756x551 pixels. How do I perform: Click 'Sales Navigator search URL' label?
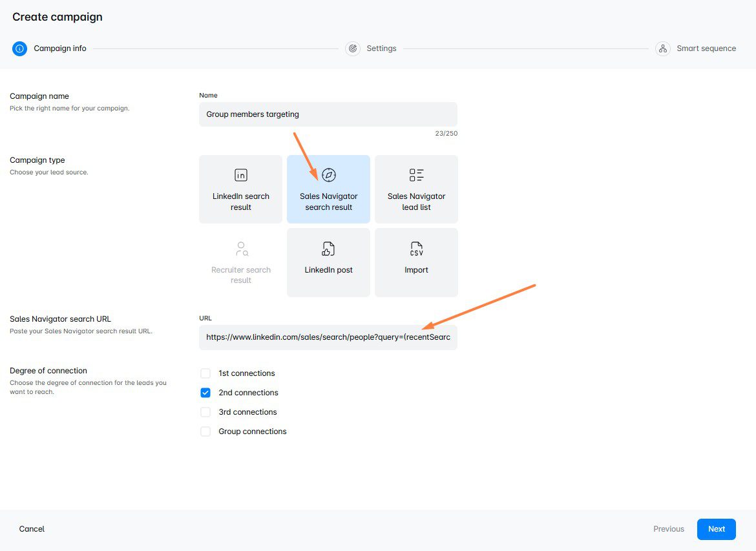(x=60, y=318)
